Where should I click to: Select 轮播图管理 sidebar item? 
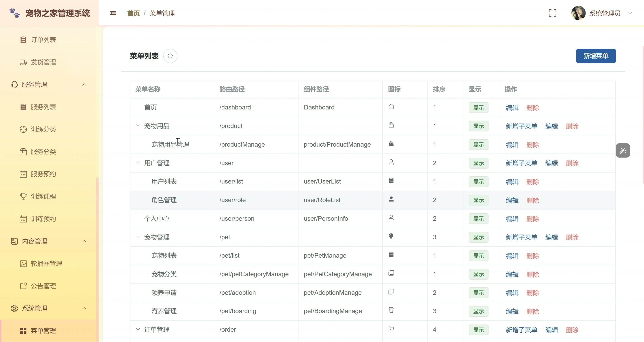coord(46,264)
